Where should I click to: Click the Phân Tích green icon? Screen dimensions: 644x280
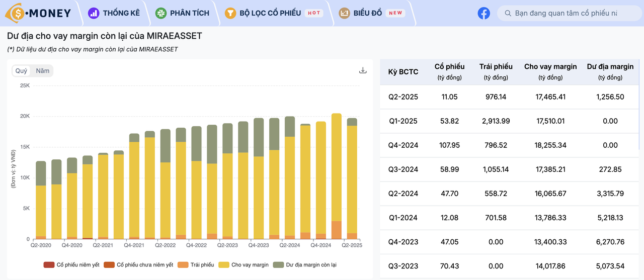[161, 13]
